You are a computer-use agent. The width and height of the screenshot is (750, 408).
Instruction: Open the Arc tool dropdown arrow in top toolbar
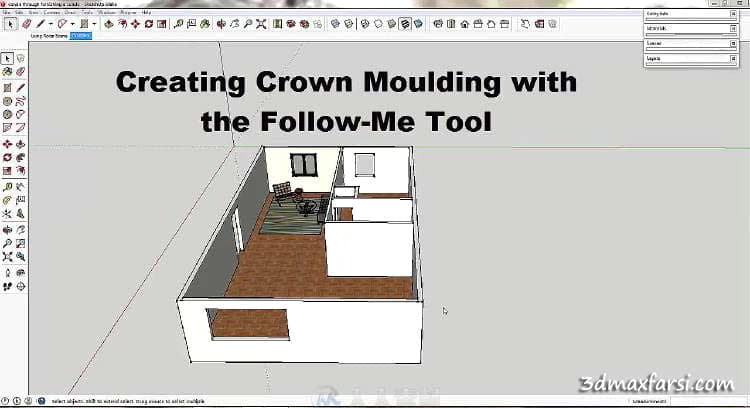[x=72, y=24]
